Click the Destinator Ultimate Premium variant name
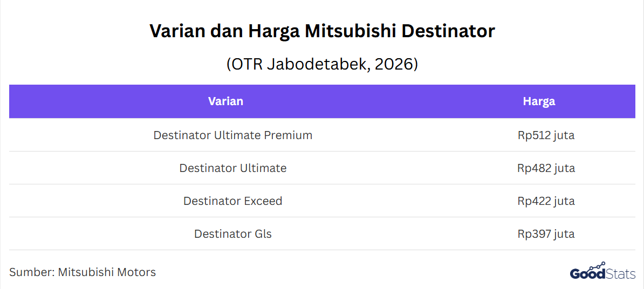Image resolution: width=644 pixels, height=289 pixels. pos(232,135)
